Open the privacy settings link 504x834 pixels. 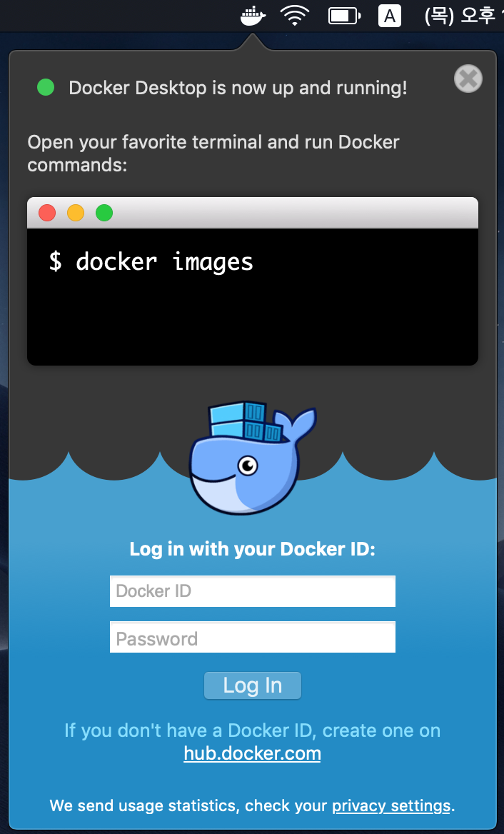(x=391, y=806)
